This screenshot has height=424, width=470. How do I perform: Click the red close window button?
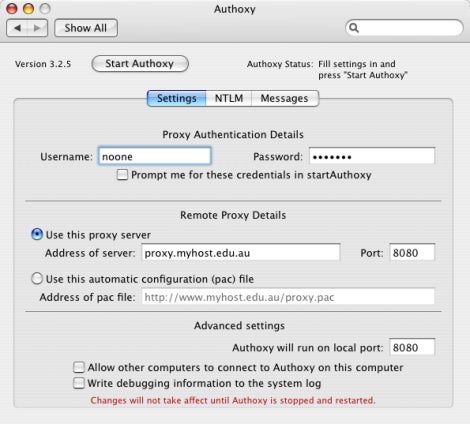pos(12,9)
